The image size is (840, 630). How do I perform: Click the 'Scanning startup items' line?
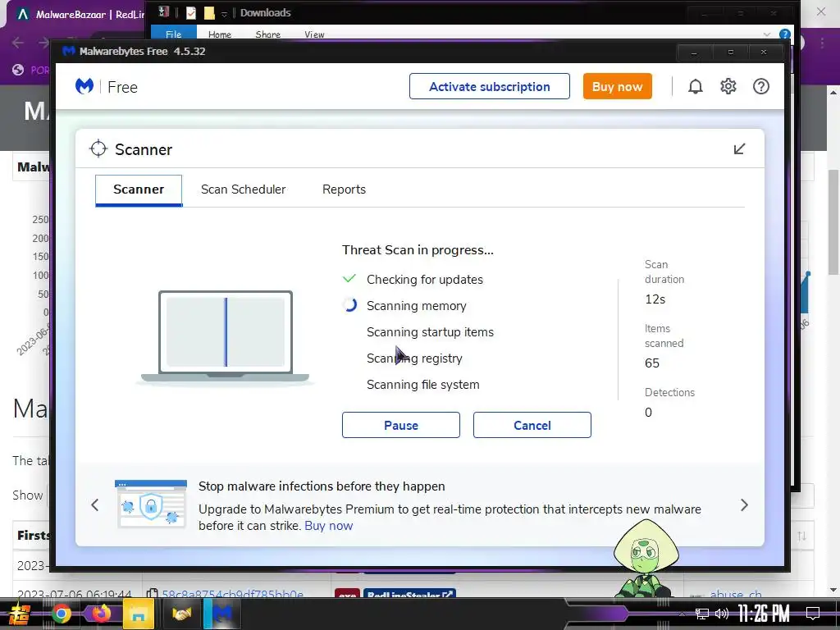pyautogui.click(x=430, y=332)
